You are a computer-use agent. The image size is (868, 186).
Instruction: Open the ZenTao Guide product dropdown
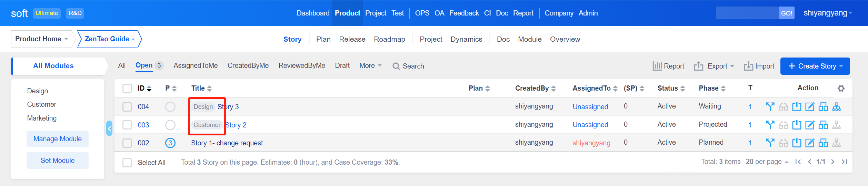coord(109,39)
